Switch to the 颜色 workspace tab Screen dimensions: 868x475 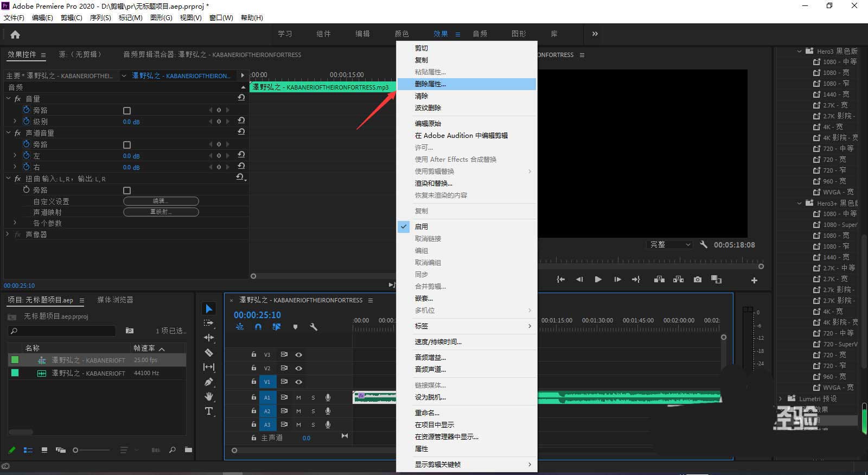(401, 34)
